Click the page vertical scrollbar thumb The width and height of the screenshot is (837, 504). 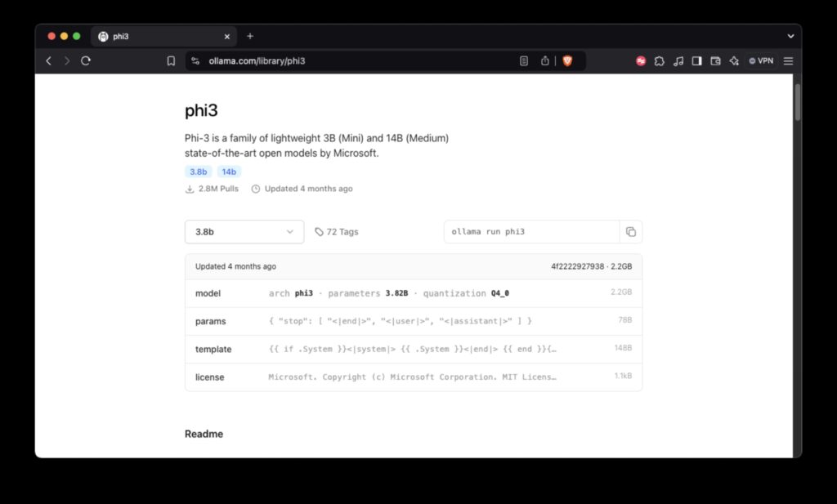[x=798, y=102]
